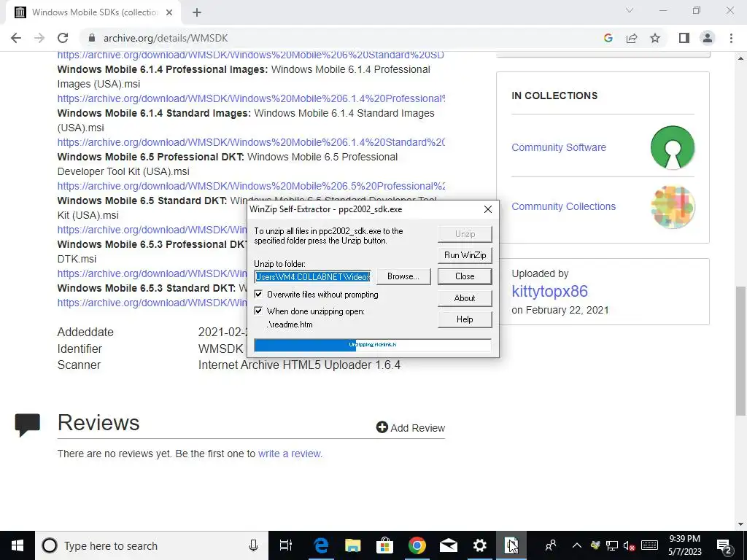Open uploader kittytopx86 profile
This screenshot has width=747, height=560.
[549, 291]
